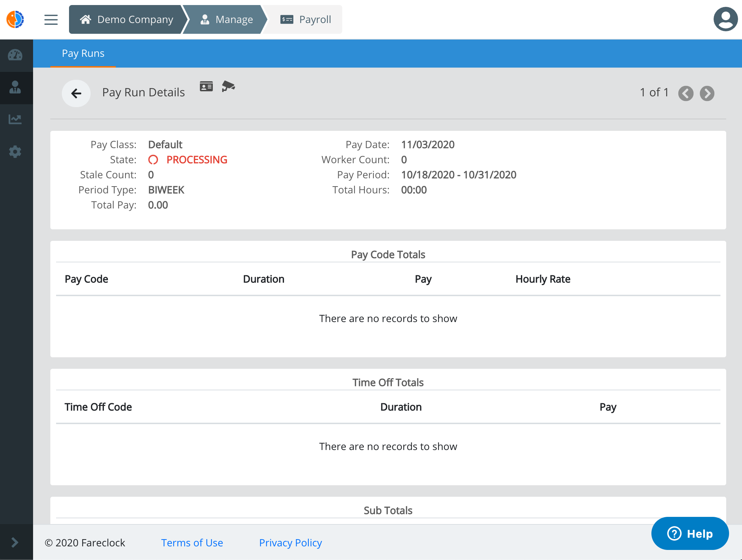Image resolution: width=742 pixels, height=560 pixels.
Task: Click the PROCESSING state text
Action: click(197, 160)
